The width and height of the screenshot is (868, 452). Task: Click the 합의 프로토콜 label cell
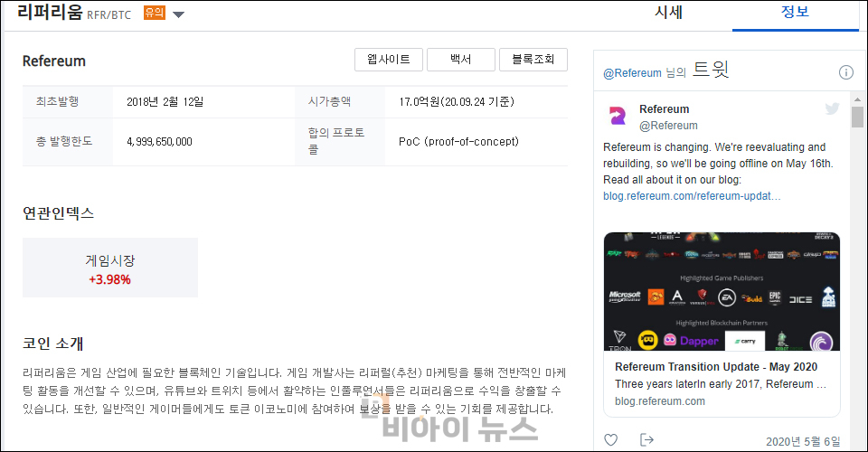point(340,142)
